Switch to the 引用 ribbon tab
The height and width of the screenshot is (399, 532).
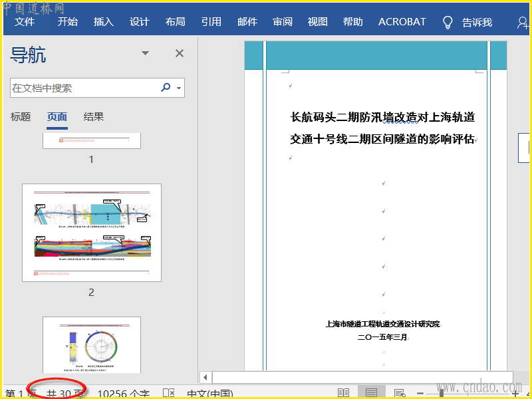(211, 22)
